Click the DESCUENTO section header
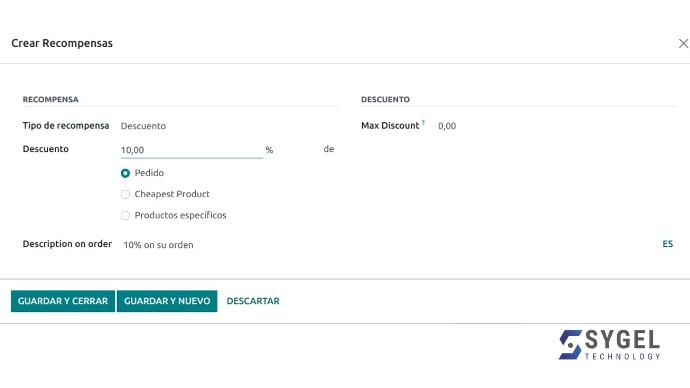The width and height of the screenshot is (690, 388). [x=385, y=99]
